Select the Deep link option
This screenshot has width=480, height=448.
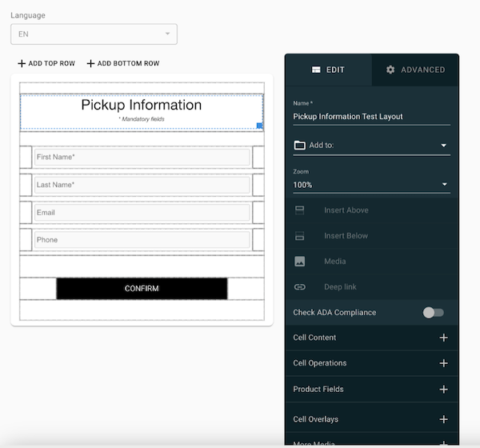(x=372, y=287)
